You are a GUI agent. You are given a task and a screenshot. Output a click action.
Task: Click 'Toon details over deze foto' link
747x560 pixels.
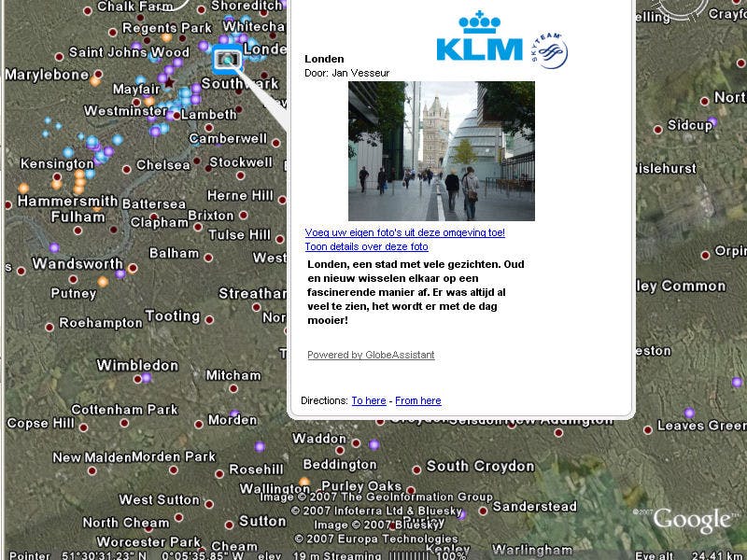pos(366,246)
